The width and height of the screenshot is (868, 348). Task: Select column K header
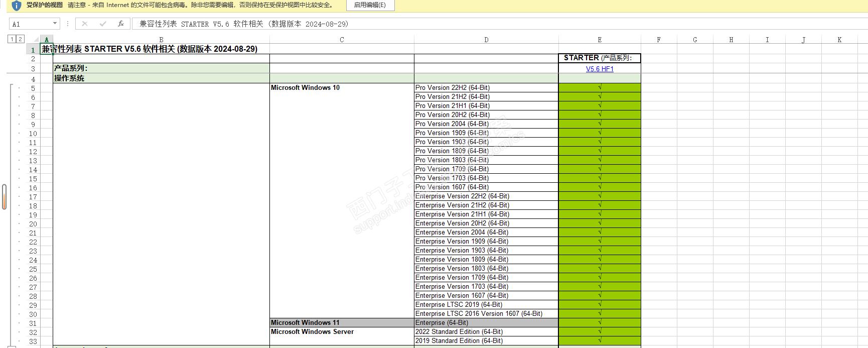click(839, 40)
